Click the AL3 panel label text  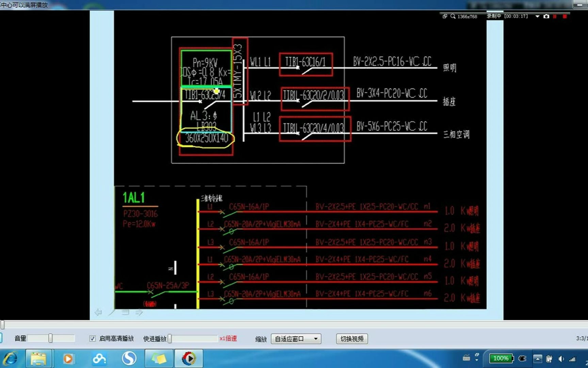point(203,116)
